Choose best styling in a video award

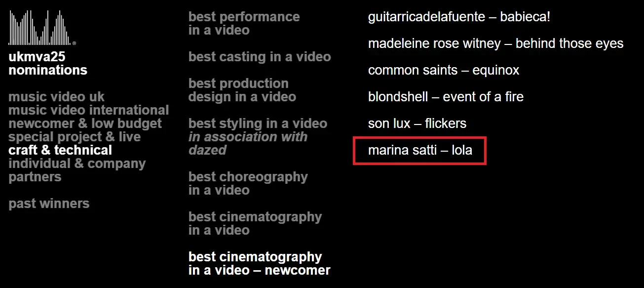tap(258, 123)
